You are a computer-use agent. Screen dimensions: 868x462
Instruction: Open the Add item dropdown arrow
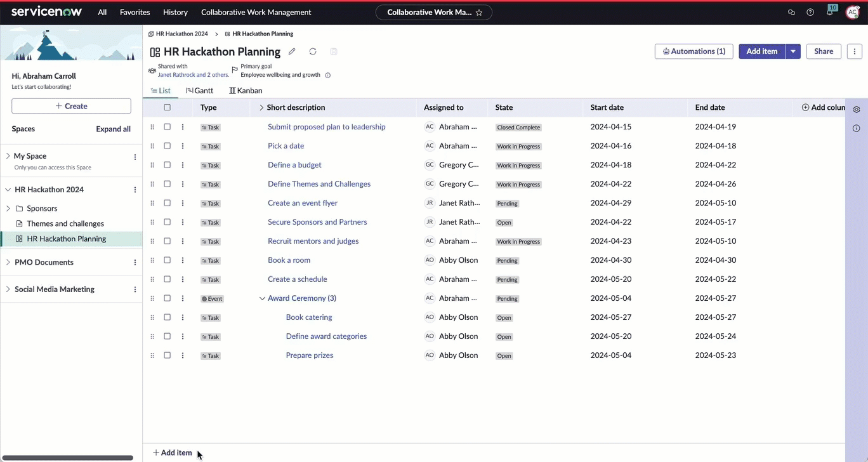click(793, 51)
